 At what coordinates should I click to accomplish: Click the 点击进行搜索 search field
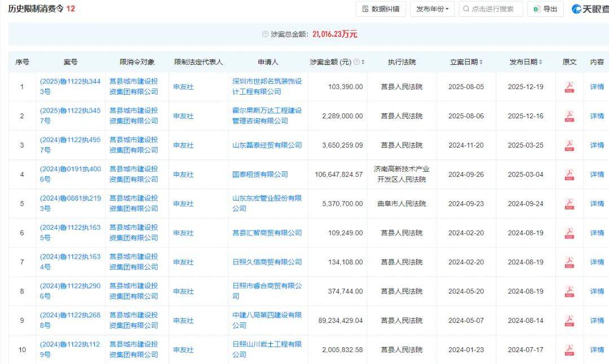(x=493, y=8)
